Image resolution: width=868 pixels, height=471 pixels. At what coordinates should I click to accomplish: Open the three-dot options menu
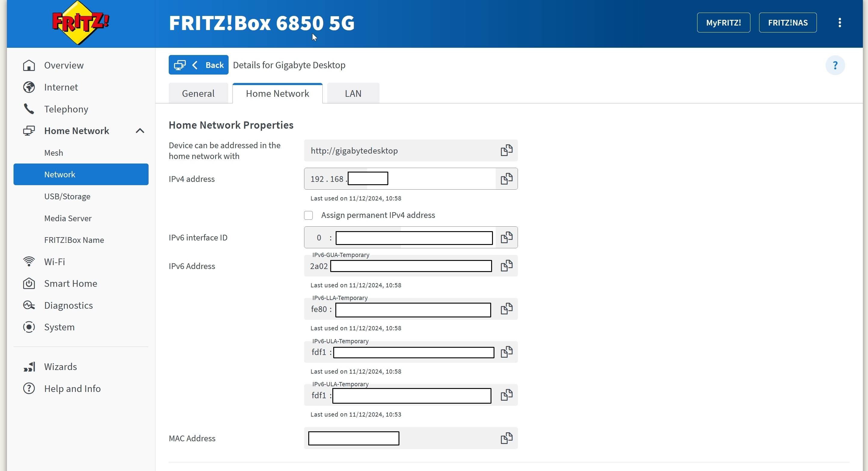(x=839, y=23)
